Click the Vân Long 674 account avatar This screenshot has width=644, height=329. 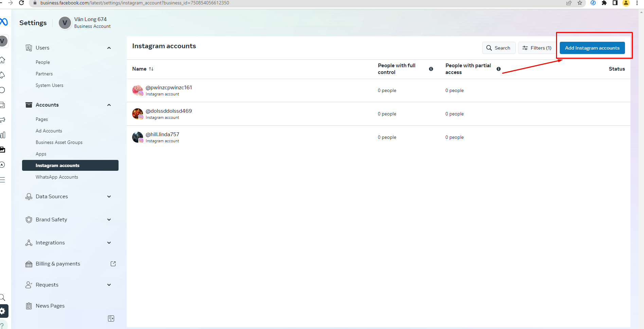point(65,23)
